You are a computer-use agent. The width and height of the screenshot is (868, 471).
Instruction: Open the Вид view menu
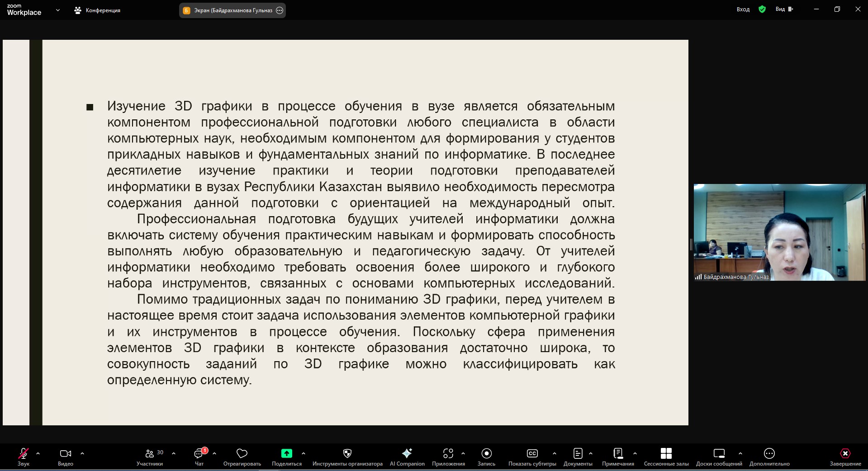tap(784, 9)
